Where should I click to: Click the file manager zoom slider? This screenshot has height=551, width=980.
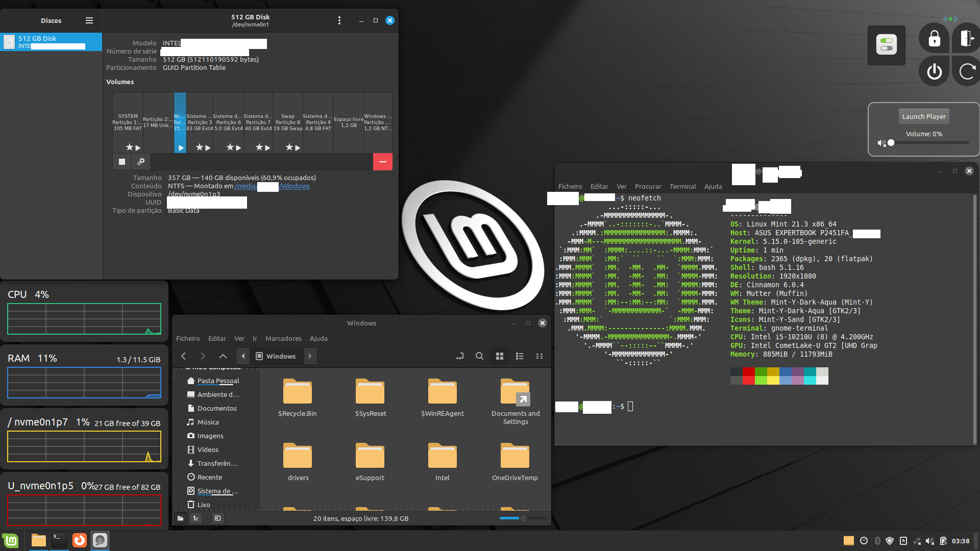(523, 518)
